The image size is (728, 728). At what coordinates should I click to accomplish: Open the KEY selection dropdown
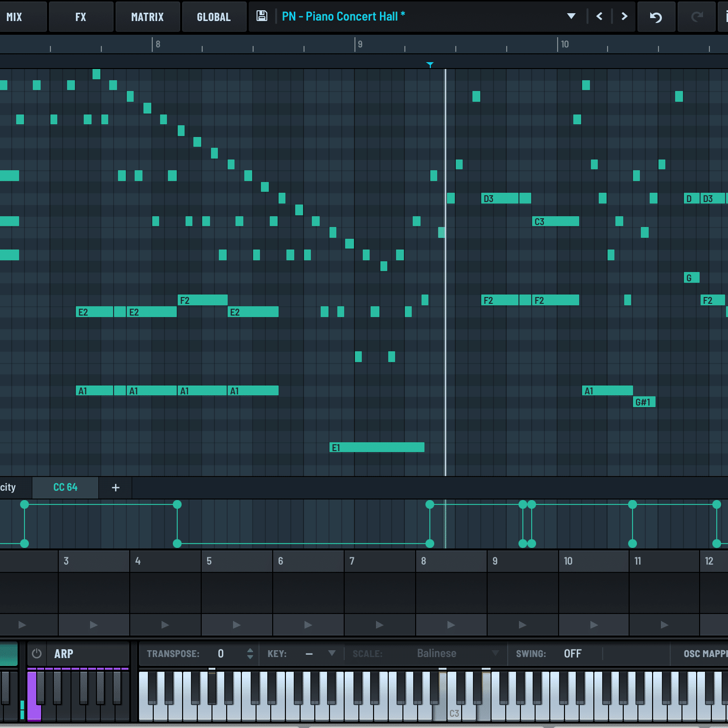tap(332, 654)
